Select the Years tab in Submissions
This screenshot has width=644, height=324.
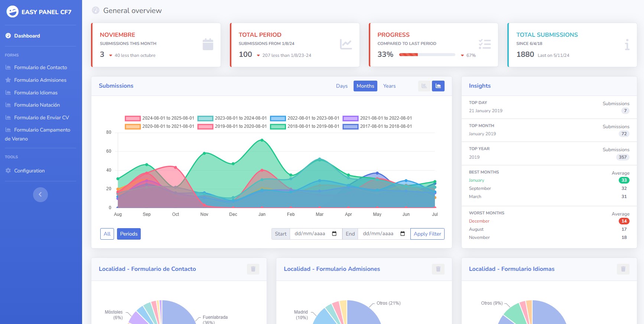point(389,86)
